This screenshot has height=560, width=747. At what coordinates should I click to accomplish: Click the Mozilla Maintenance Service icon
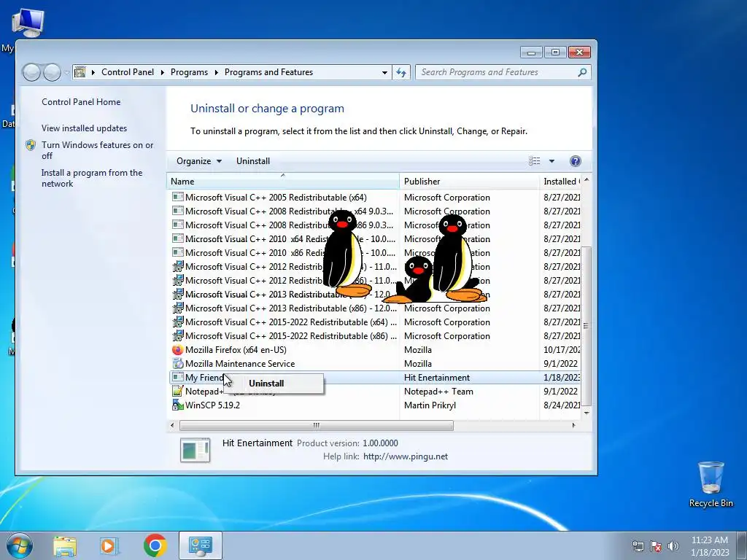tap(178, 364)
